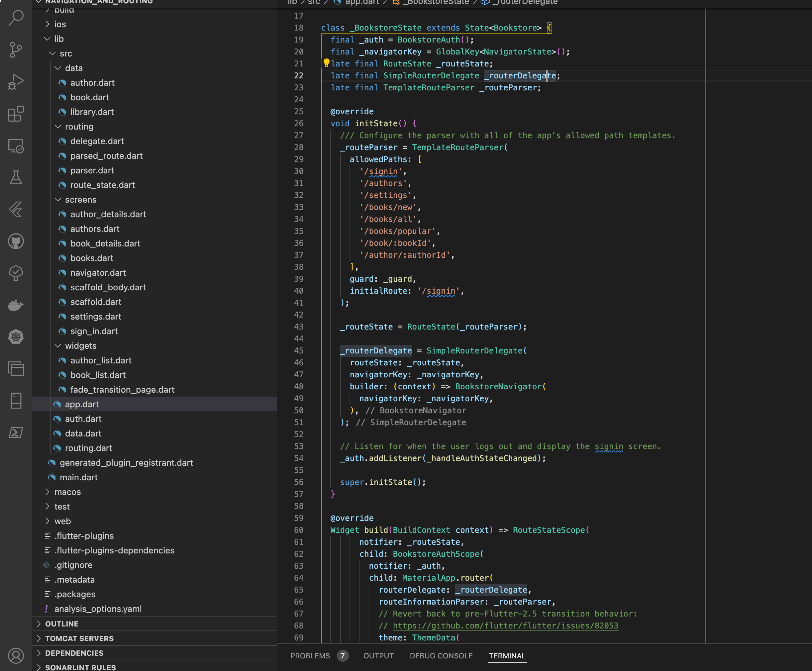Open the Source Control view
This screenshot has width=812, height=671.
click(16, 49)
